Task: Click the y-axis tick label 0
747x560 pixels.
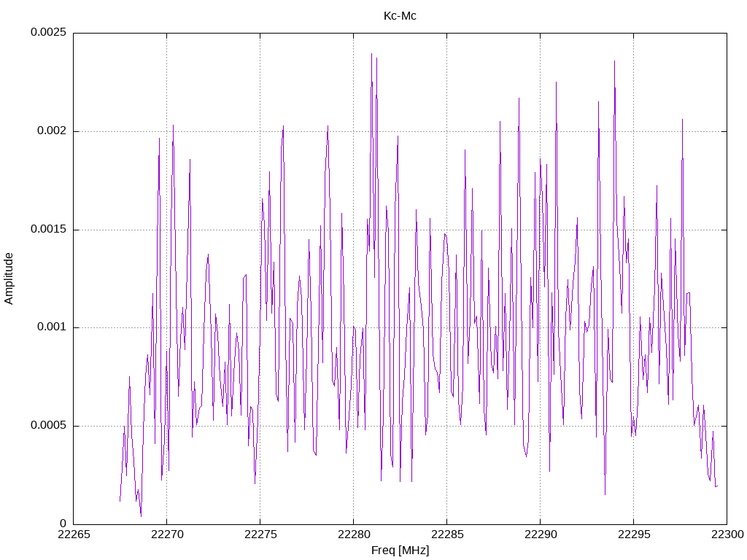Action: point(63,524)
